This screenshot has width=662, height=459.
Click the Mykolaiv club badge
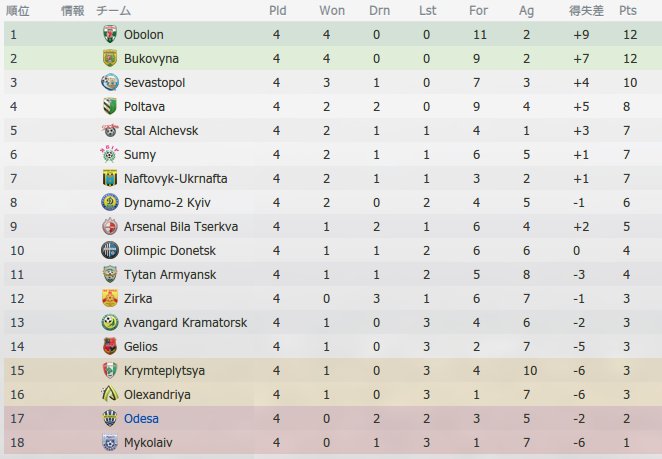pyautogui.click(x=110, y=442)
